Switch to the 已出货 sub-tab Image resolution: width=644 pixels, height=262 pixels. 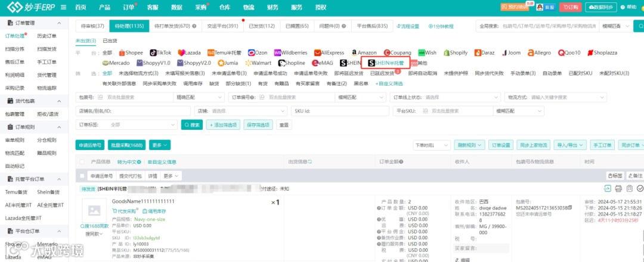(110, 40)
